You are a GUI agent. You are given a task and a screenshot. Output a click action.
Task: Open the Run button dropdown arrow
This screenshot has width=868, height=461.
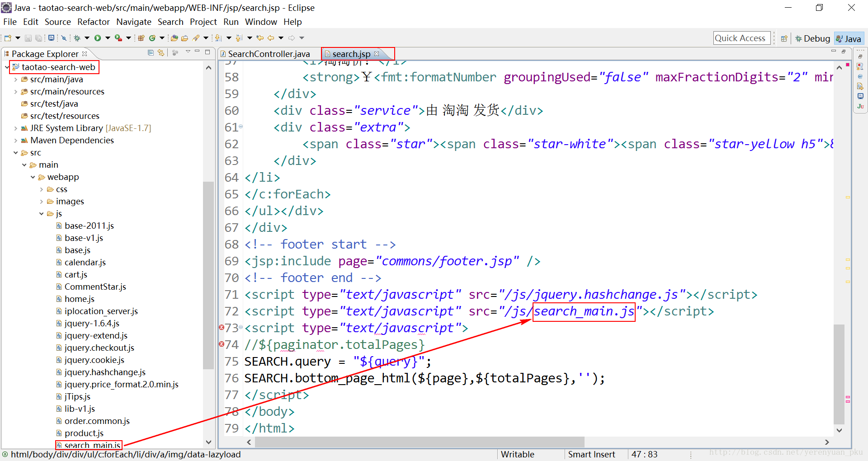(x=108, y=38)
